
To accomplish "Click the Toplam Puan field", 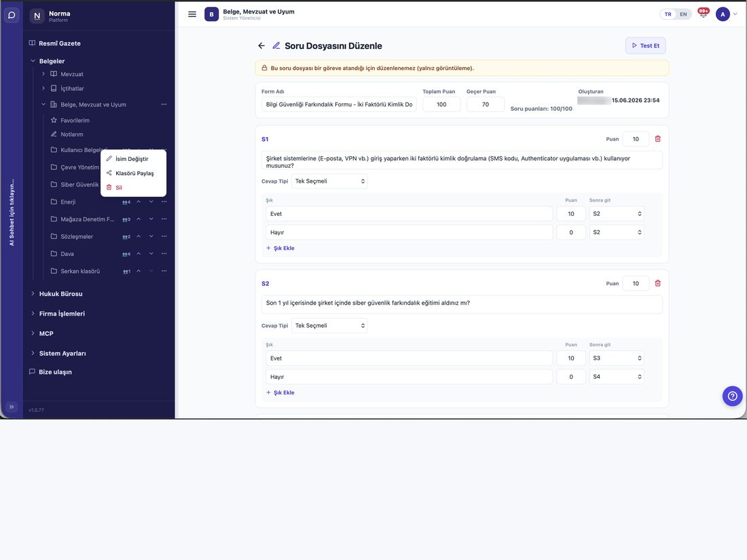I will [441, 105].
